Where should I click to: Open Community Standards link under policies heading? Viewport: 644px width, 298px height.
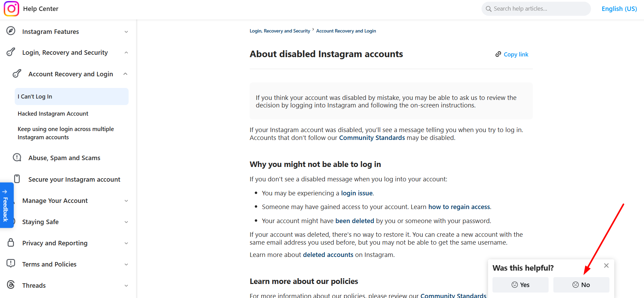[453, 295]
